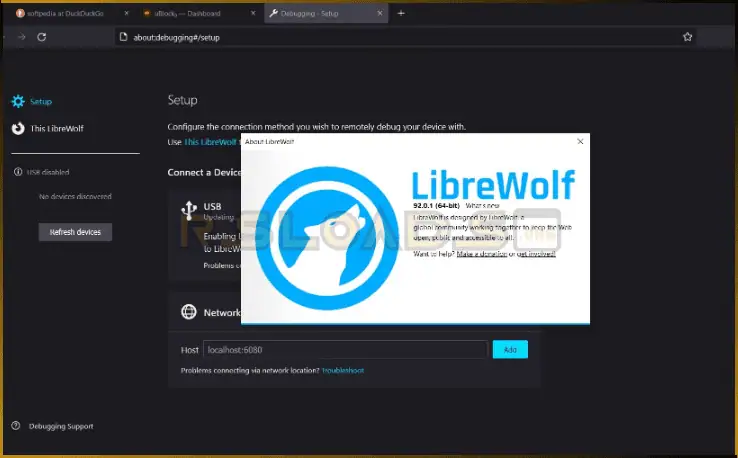The height and width of the screenshot is (458, 738).
Task: Bookmark this page with star icon
Action: (x=687, y=37)
